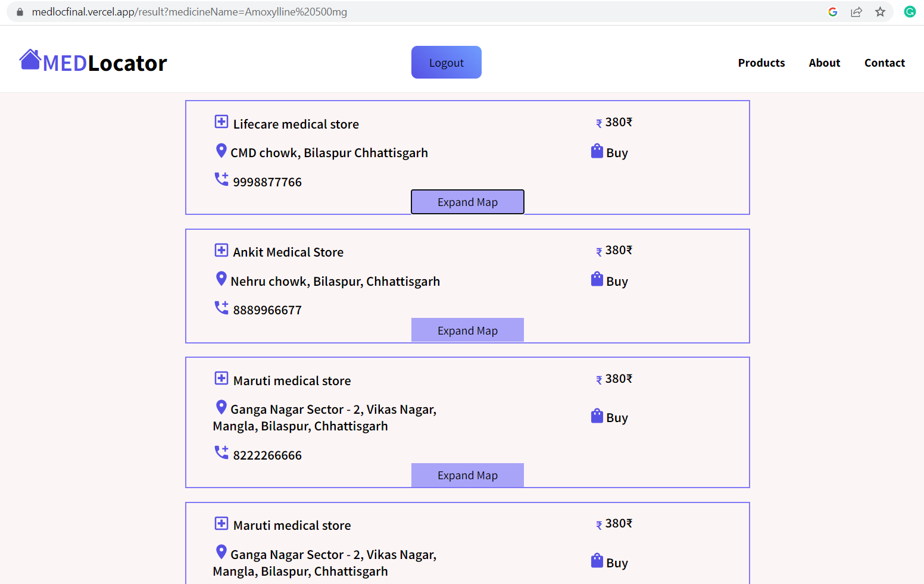
Task: Click the bookmark star icon in address bar
Action: 880,12
